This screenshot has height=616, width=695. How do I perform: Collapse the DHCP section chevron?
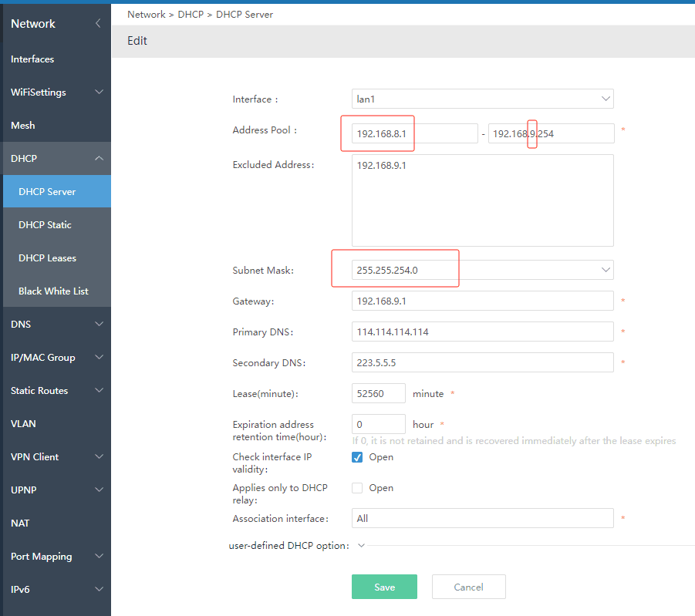(100, 158)
